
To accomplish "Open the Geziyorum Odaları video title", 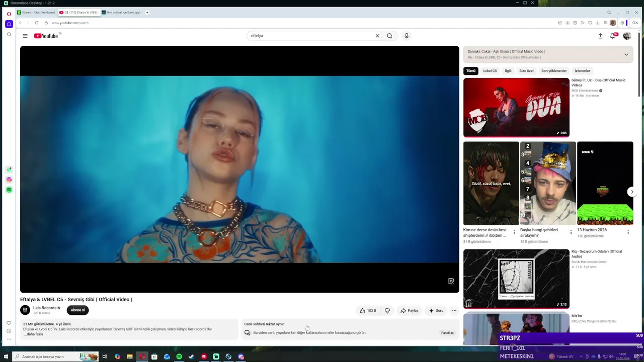I will pyautogui.click(x=597, y=254).
